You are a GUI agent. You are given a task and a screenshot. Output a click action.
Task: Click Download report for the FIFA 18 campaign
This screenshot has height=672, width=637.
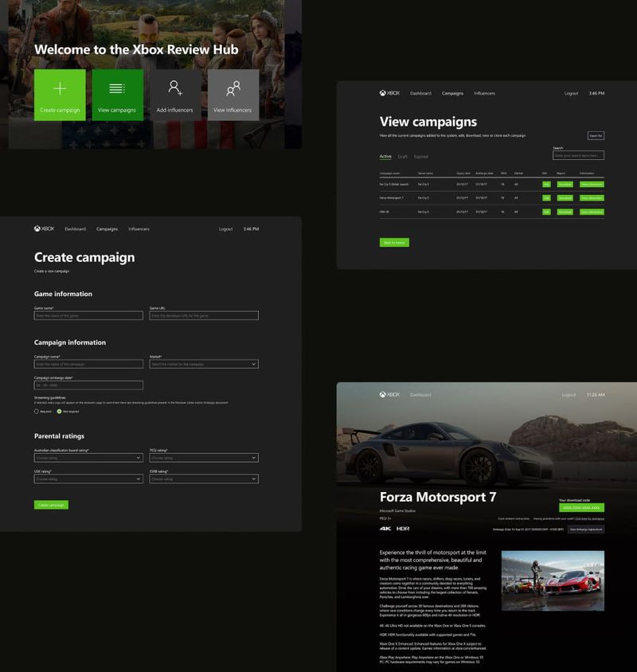click(x=565, y=212)
